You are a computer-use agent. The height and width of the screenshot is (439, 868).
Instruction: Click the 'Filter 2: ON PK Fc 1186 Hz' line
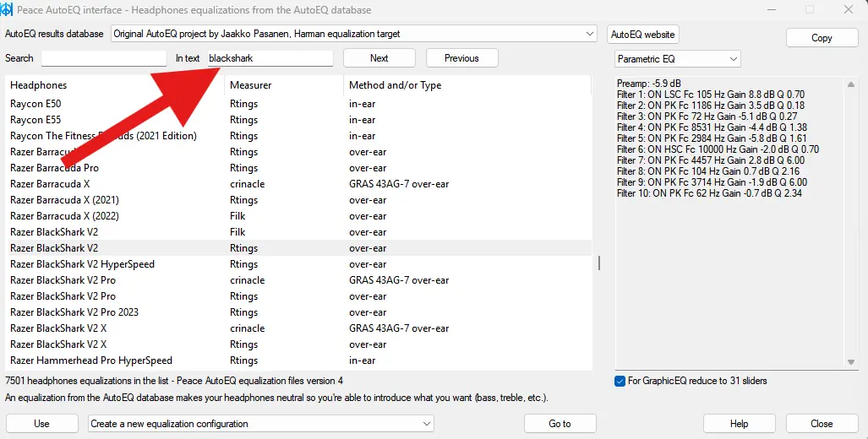pos(711,106)
